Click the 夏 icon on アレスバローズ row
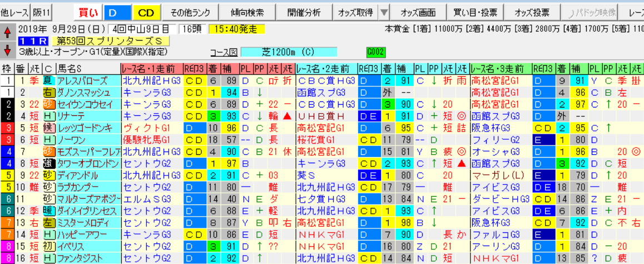 click(x=48, y=81)
